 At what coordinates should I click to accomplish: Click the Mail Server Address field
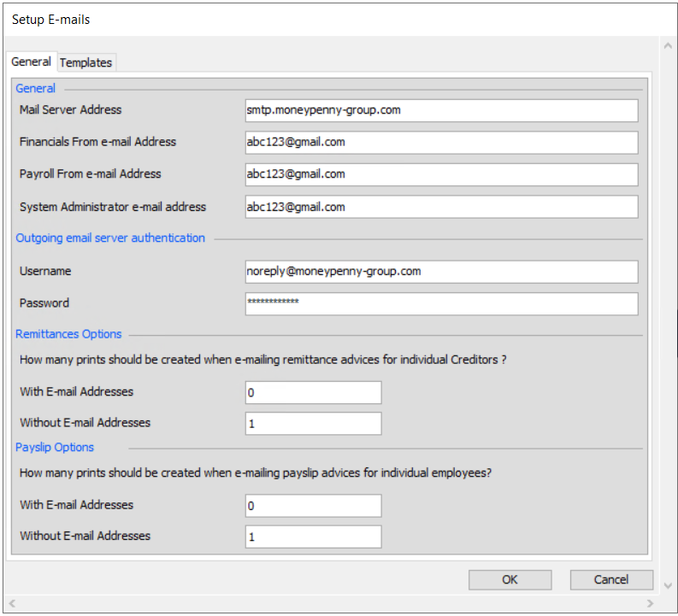pyautogui.click(x=441, y=110)
